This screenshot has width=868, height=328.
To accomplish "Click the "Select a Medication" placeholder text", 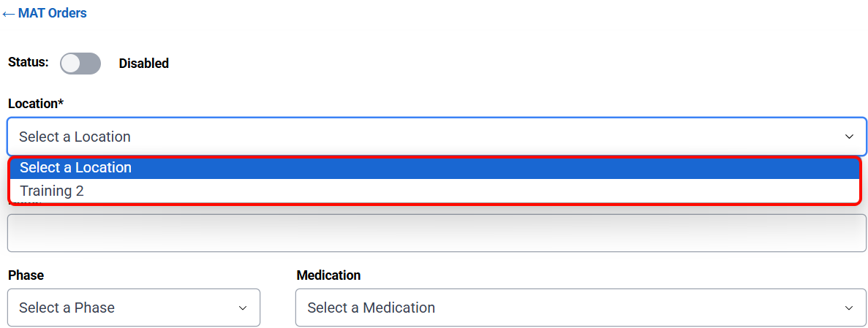I will click(x=371, y=308).
